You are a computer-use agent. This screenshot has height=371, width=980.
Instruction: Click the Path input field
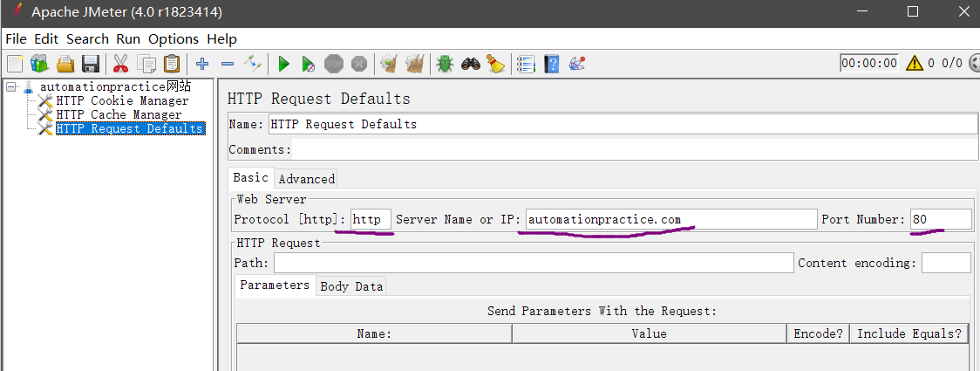pos(534,263)
